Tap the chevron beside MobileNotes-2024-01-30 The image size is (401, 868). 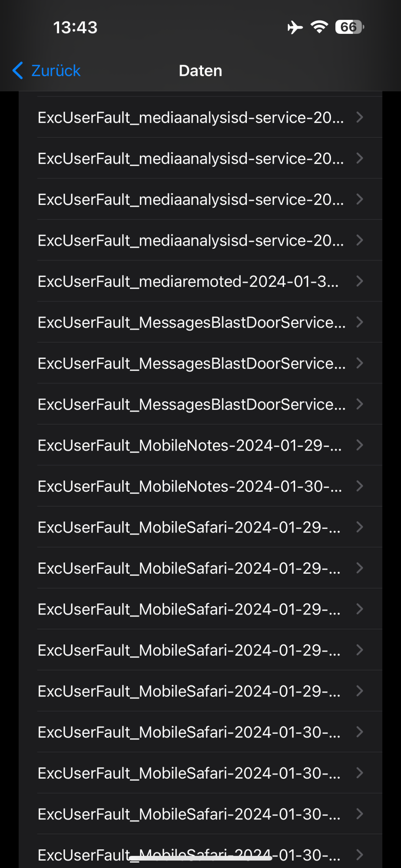click(360, 486)
